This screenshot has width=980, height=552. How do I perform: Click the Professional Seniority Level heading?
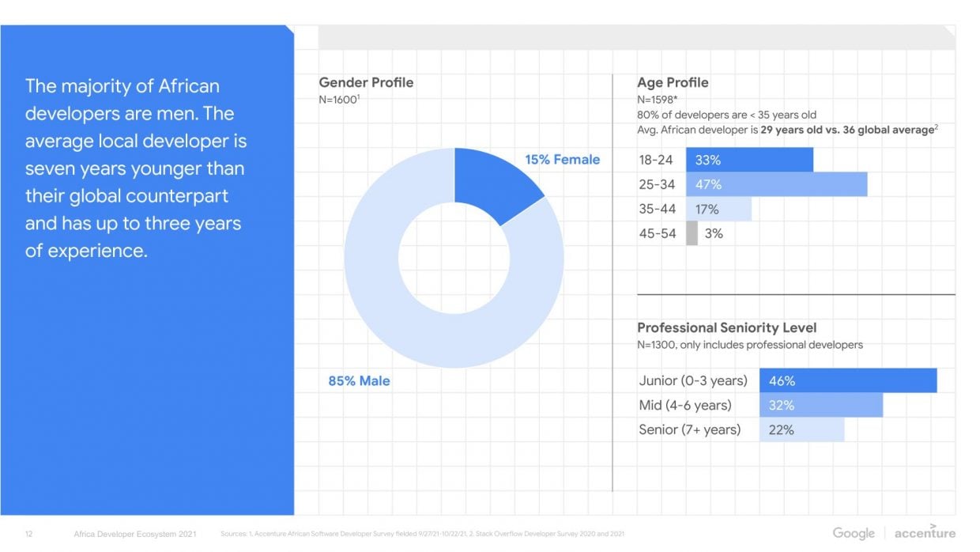726,327
